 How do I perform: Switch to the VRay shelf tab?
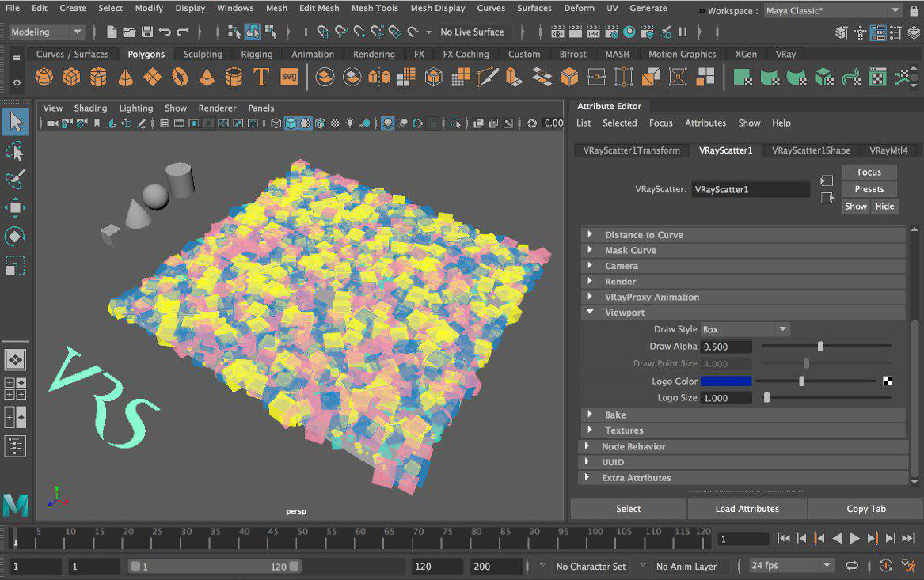(x=785, y=54)
